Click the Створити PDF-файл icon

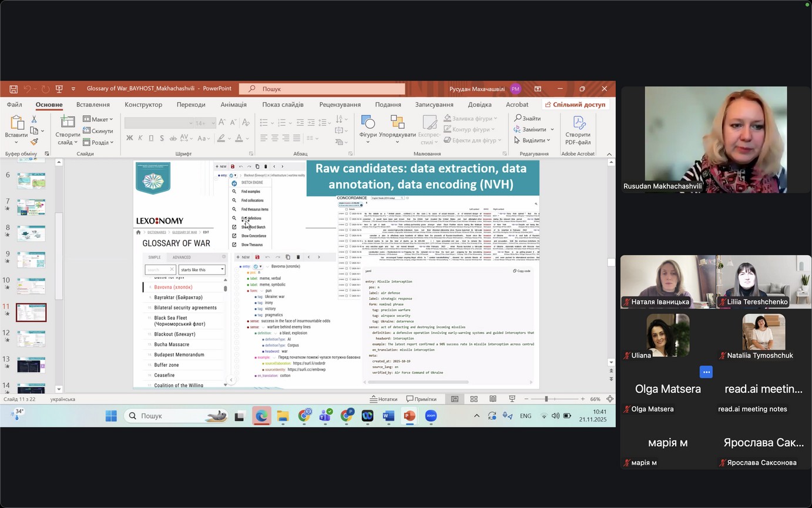point(578,129)
